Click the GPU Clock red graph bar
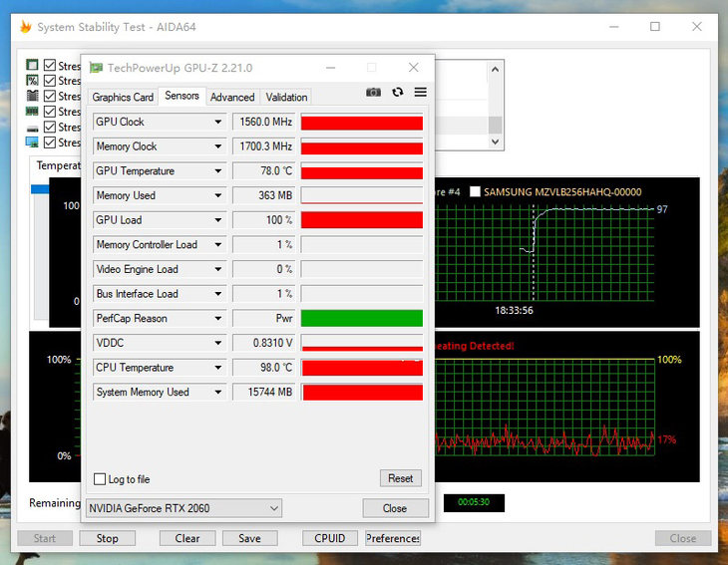 362,123
